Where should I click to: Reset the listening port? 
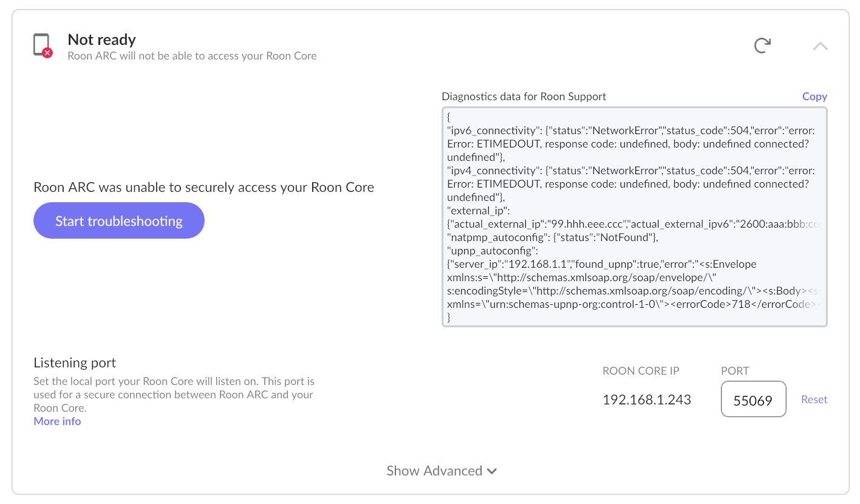click(x=814, y=400)
